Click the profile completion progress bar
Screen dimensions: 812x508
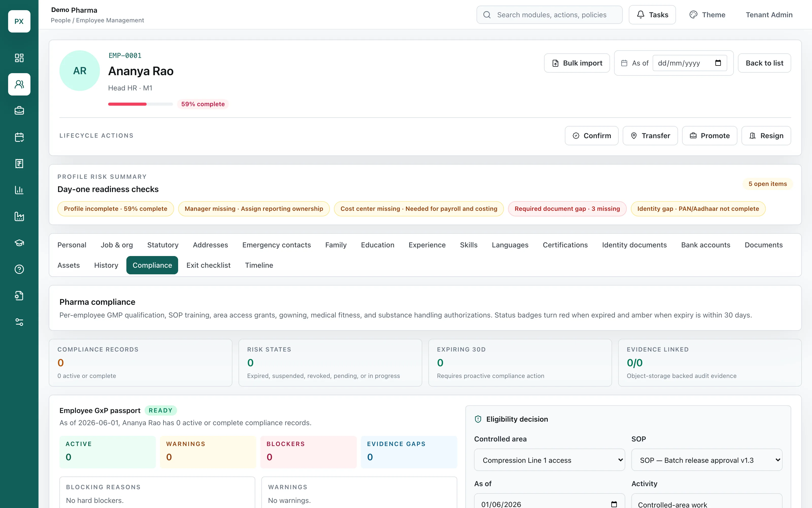pos(140,104)
